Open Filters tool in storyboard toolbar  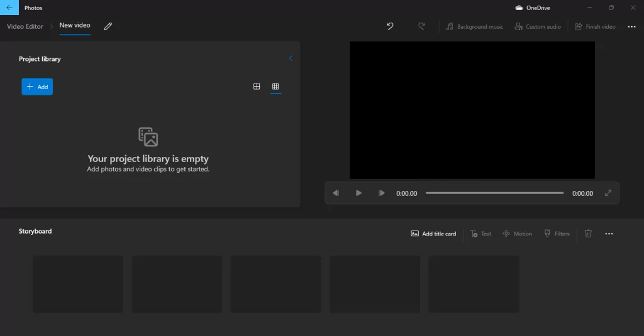pyautogui.click(x=557, y=234)
